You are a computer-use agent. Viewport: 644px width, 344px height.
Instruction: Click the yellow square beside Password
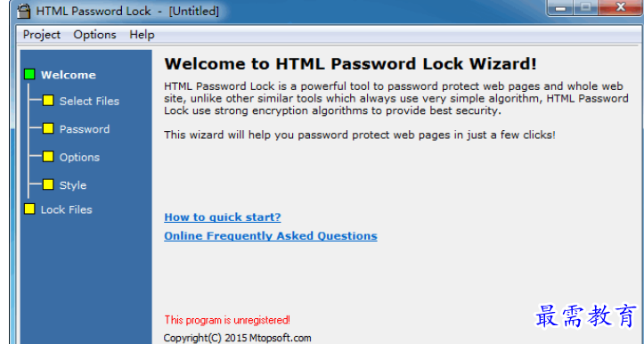pos(48,128)
